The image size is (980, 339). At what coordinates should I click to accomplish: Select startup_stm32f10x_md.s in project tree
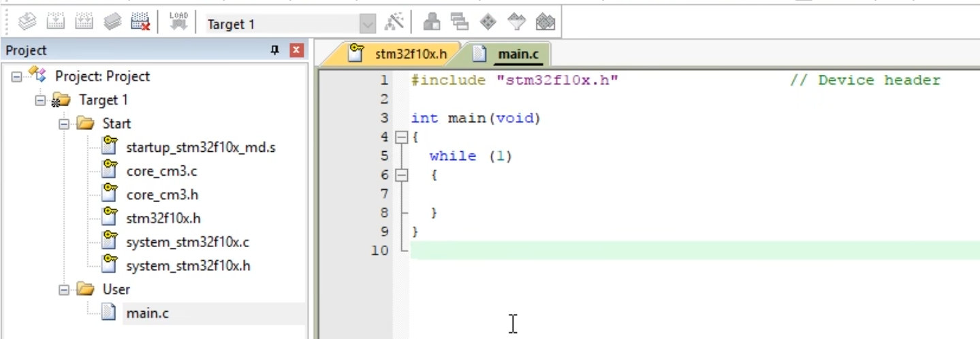[200, 147]
